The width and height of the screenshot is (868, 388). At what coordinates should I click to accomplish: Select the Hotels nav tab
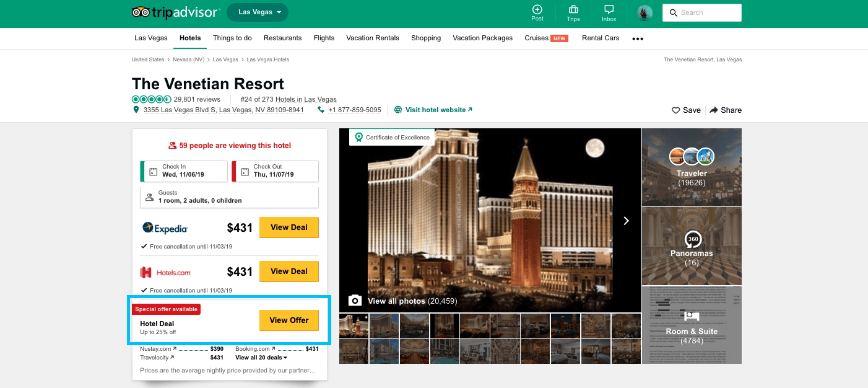click(x=190, y=38)
